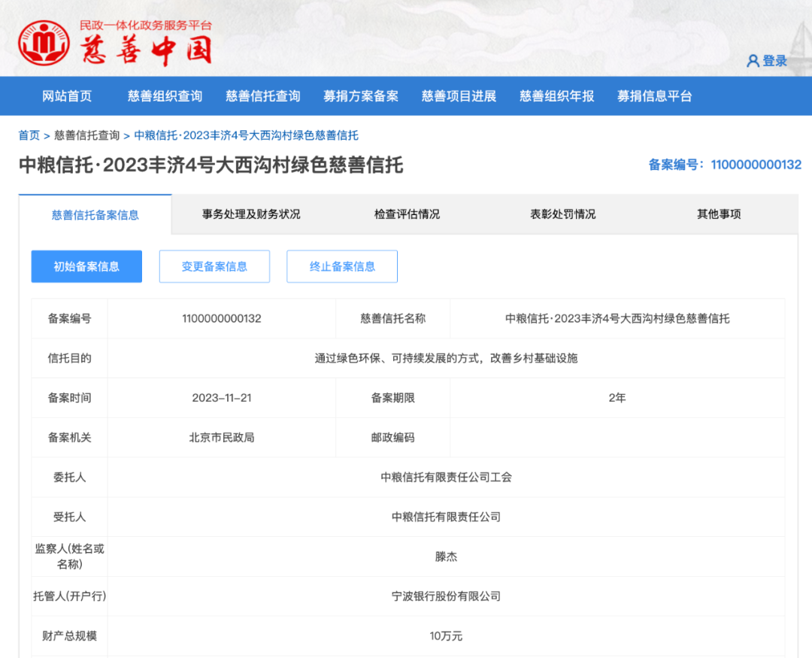Open 募捐方案备案 navigation item
This screenshot has width=812, height=658.
point(361,96)
